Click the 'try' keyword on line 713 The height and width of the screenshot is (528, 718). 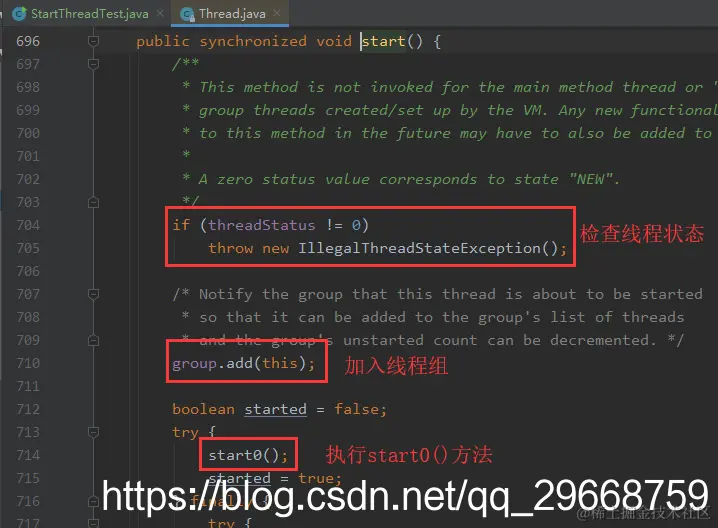point(185,432)
